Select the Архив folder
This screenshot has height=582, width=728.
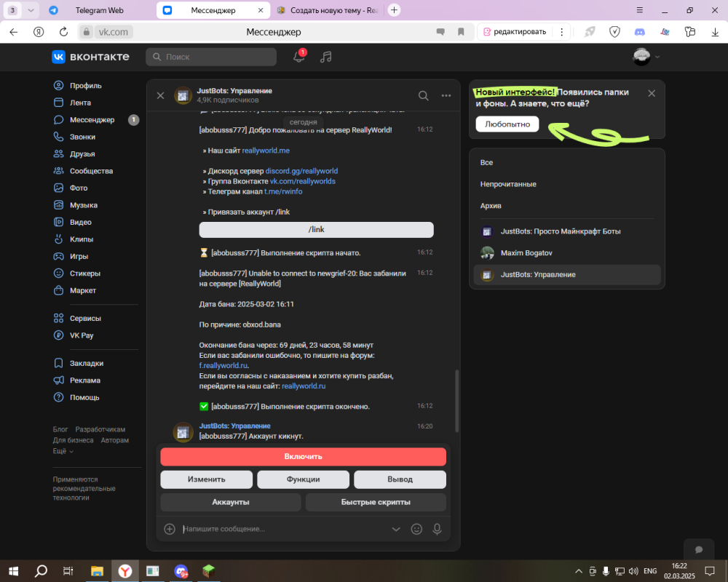click(x=567, y=206)
